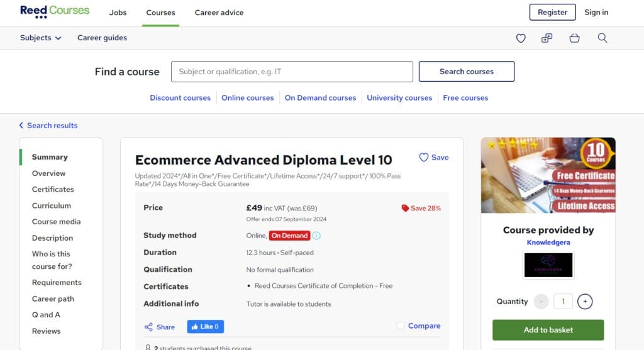Viewport: 644px width, 350px height.
Task: Expand the Subjects dropdown
Action: tap(41, 38)
